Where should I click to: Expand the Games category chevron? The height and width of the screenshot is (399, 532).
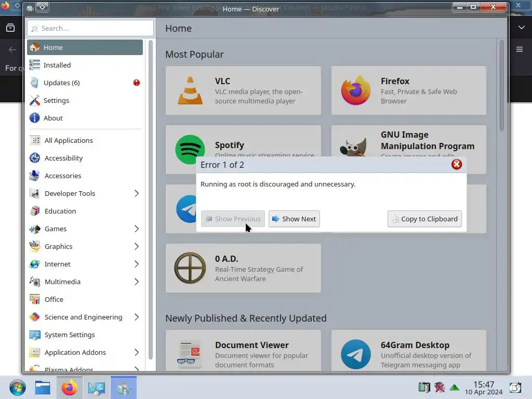(x=137, y=229)
